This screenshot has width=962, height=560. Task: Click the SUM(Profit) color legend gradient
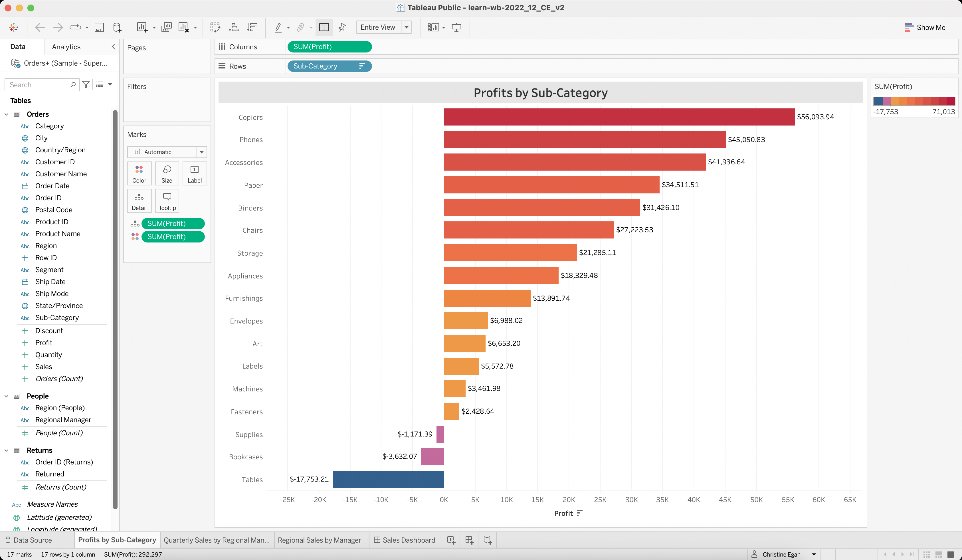914,101
